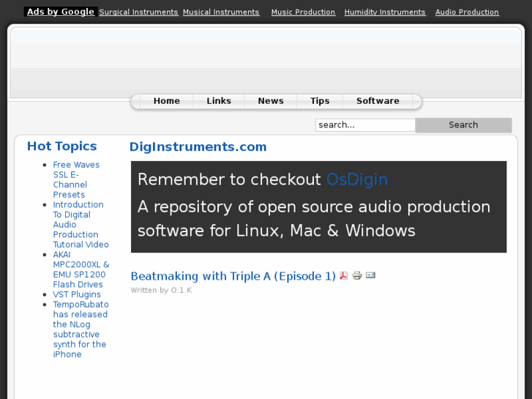Open the PDF icon beside Beatmaking article
This screenshot has width=532, height=399.
[344, 275]
